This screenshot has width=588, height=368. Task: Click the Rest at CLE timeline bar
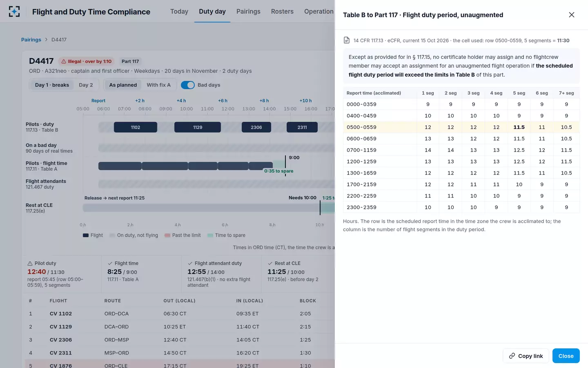(x=209, y=208)
